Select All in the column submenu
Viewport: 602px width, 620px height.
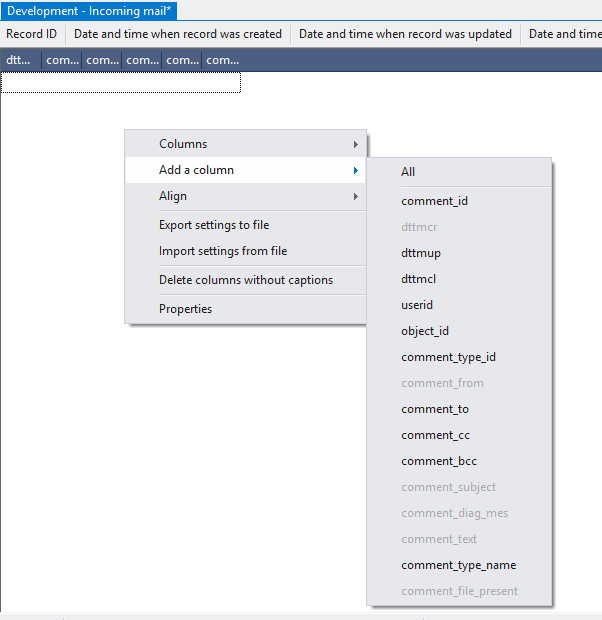click(408, 172)
